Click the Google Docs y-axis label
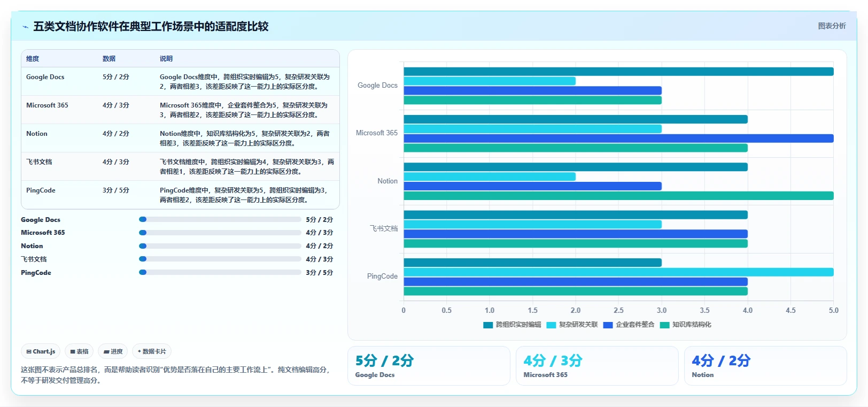Image resolution: width=868 pixels, height=407 pixels. click(x=377, y=86)
